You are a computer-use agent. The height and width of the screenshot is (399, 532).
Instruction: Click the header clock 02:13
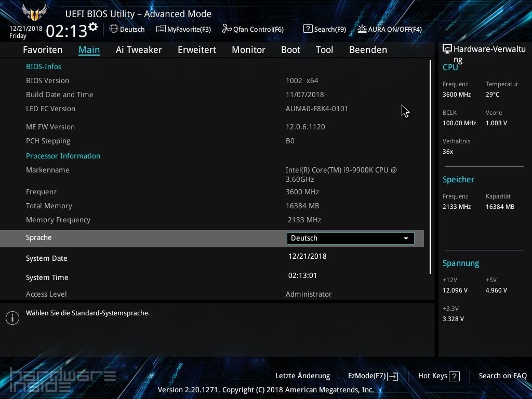[x=66, y=31]
